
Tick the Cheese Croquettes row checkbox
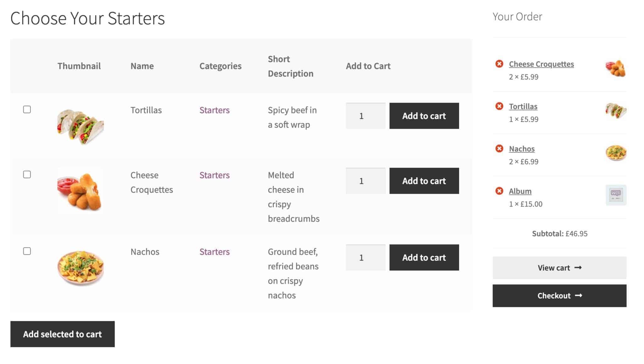tap(27, 174)
